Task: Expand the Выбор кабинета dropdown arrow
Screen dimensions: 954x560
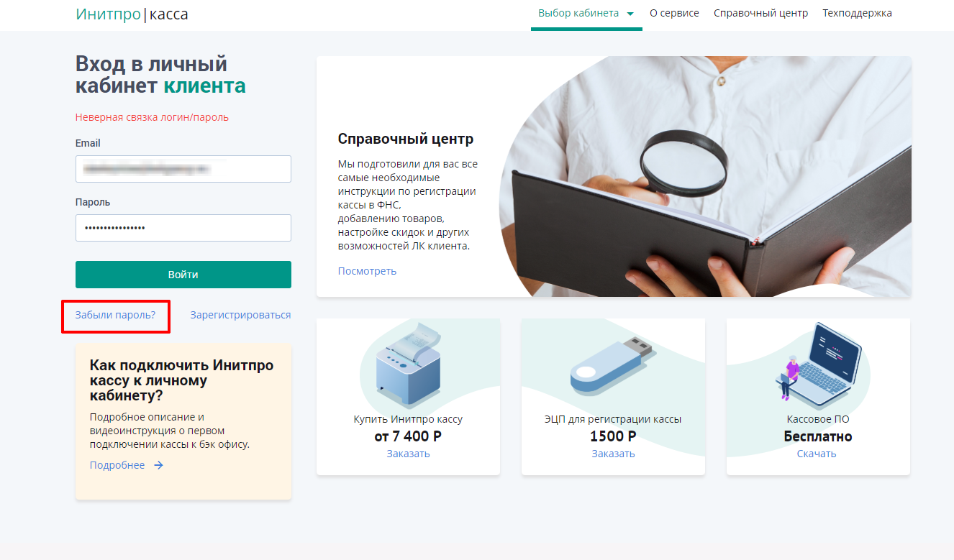Action: click(x=630, y=14)
